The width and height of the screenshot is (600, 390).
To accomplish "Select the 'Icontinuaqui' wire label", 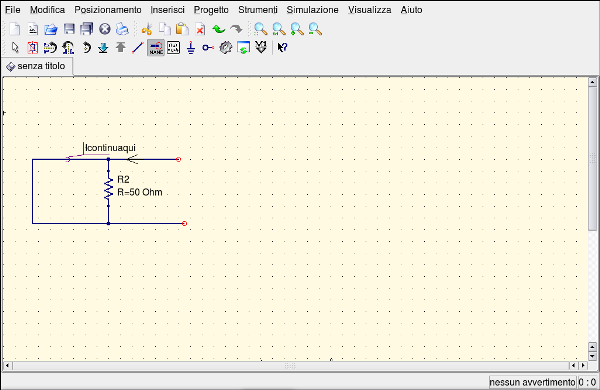I will click(x=110, y=148).
